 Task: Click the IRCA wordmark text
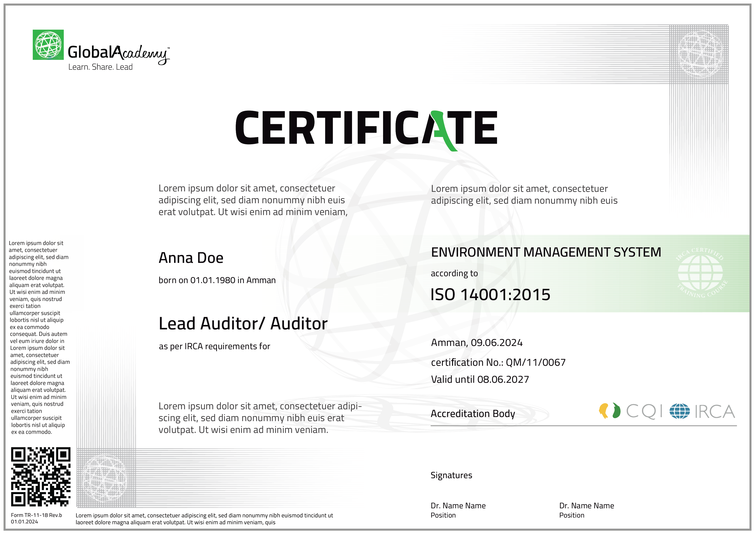tap(715, 412)
